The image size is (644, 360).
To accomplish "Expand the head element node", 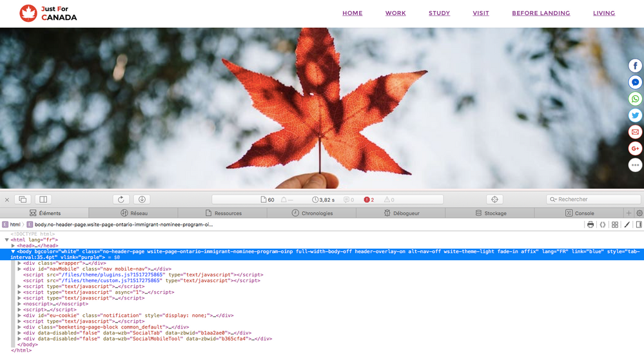I will pos(14,245).
